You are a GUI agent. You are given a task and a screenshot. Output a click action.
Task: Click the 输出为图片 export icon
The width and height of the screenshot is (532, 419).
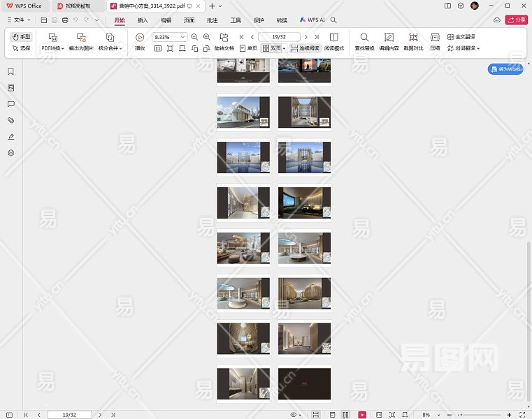(x=81, y=37)
